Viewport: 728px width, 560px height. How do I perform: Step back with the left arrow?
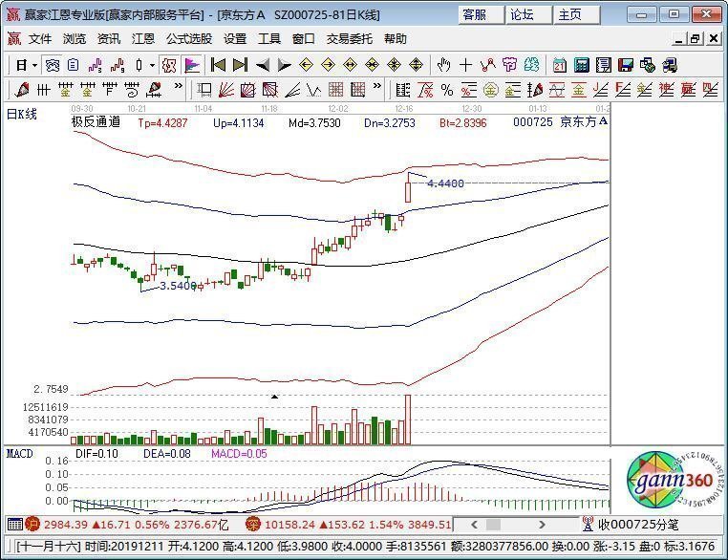(x=263, y=65)
